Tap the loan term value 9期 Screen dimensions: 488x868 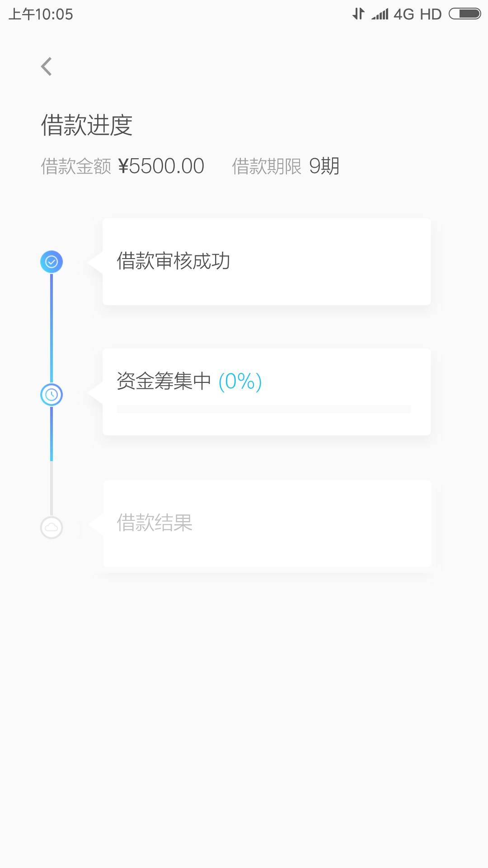(324, 166)
